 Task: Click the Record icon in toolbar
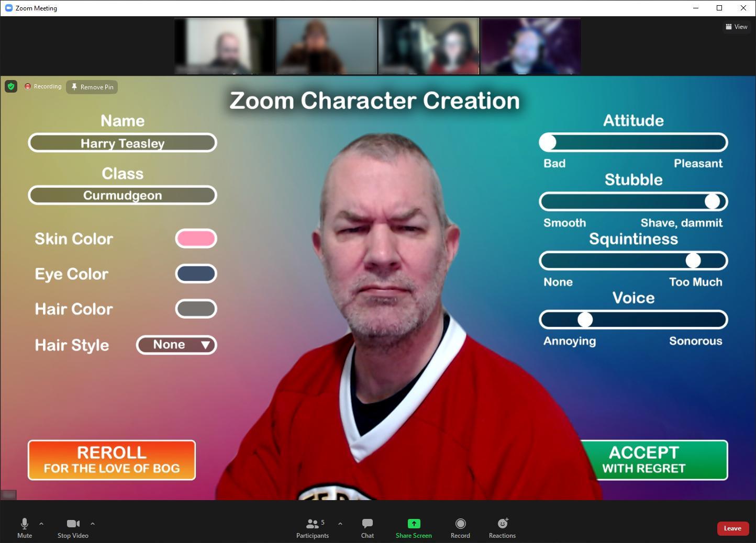point(460,524)
